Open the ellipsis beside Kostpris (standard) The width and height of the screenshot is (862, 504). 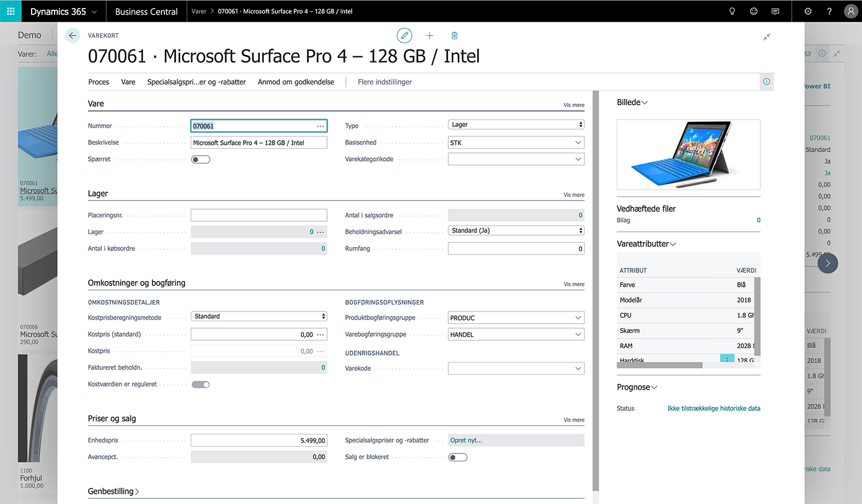(320, 334)
